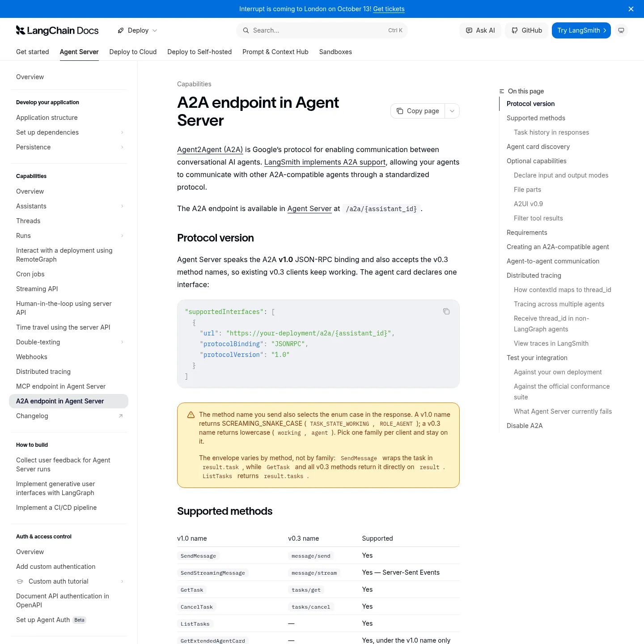Open Threads in the sidebar
The width and height of the screenshot is (644, 644).
[68, 221]
